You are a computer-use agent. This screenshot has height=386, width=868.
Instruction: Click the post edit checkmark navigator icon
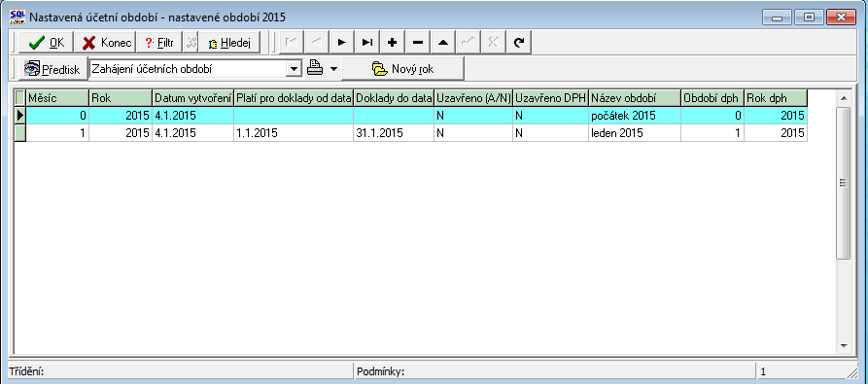469,42
